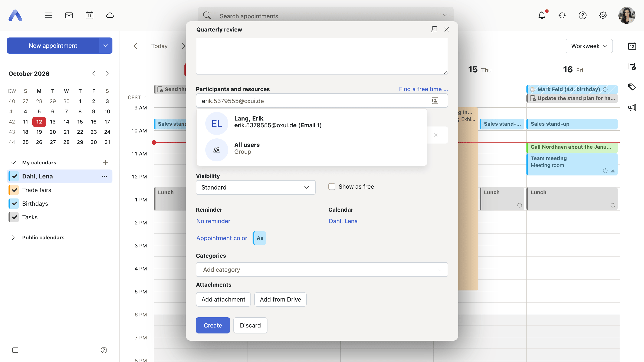Viewport: 644px width, 362px height.
Task: Open the app launcher hamburger menu
Action: (49, 16)
